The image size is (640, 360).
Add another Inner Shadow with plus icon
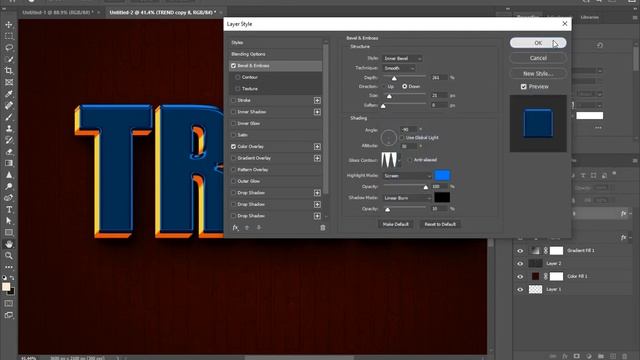[x=317, y=112]
